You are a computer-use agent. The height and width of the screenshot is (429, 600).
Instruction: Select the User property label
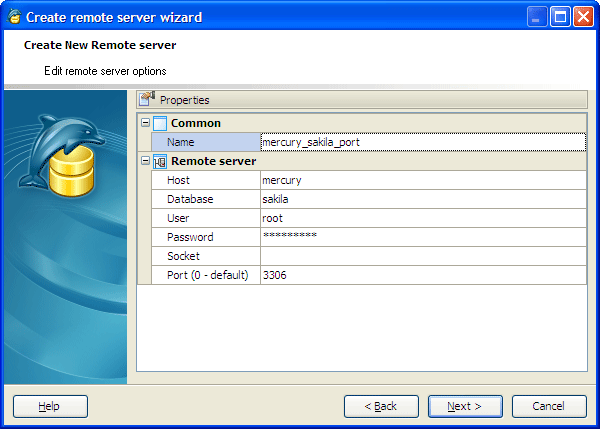pos(206,218)
